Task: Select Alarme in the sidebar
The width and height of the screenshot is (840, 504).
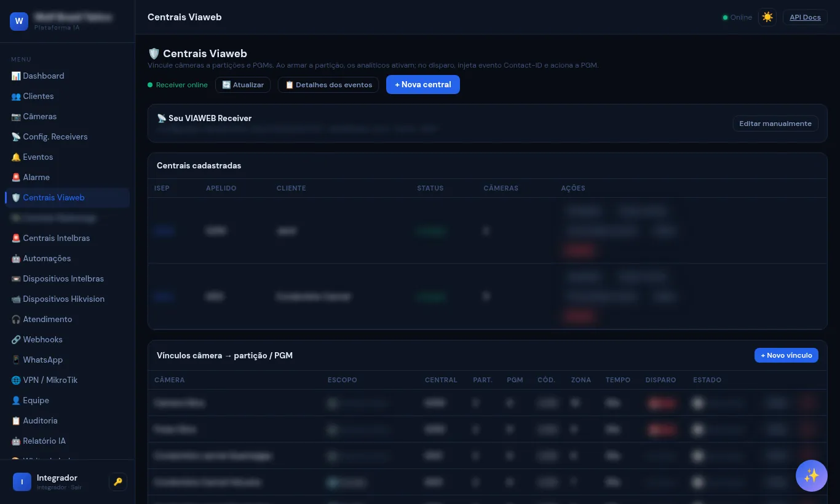Action: [68, 177]
